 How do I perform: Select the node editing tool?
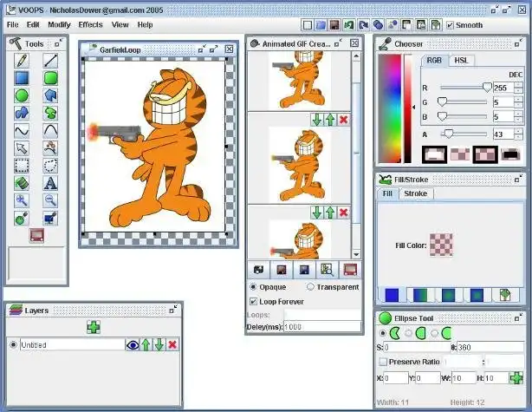pyautogui.click(x=50, y=148)
